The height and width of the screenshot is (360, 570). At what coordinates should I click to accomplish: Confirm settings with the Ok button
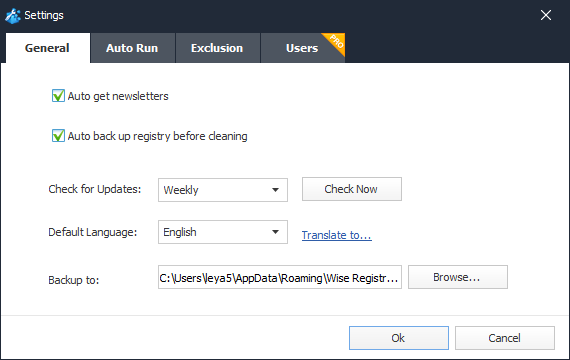(x=399, y=338)
